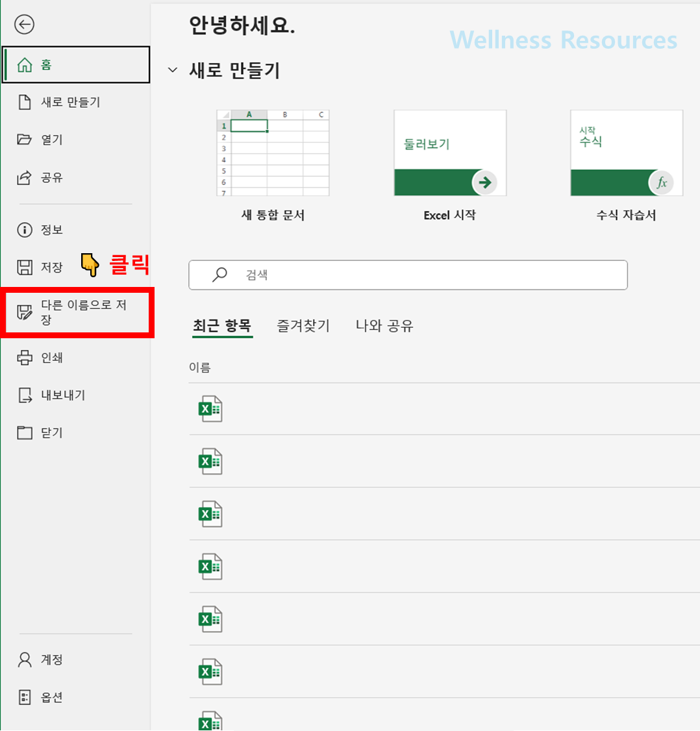Click the 정보 info circle icon
Viewport: 700px width, 731px height.
click(x=25, y=230)
